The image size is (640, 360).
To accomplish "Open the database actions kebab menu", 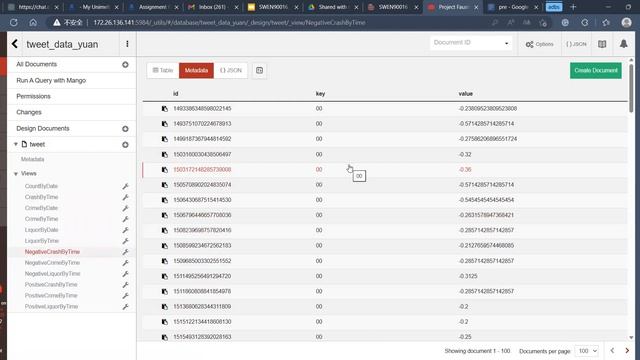I will (127, 44).
